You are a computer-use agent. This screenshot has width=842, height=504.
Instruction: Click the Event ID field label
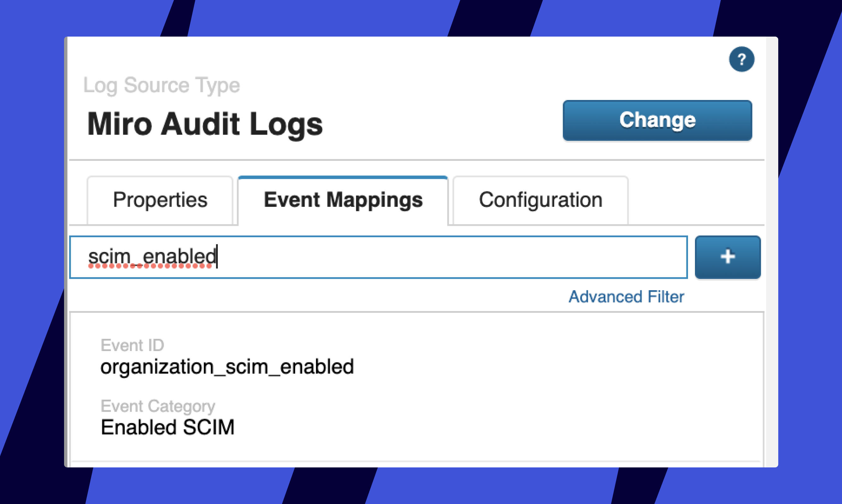click(x=132, y=345)
